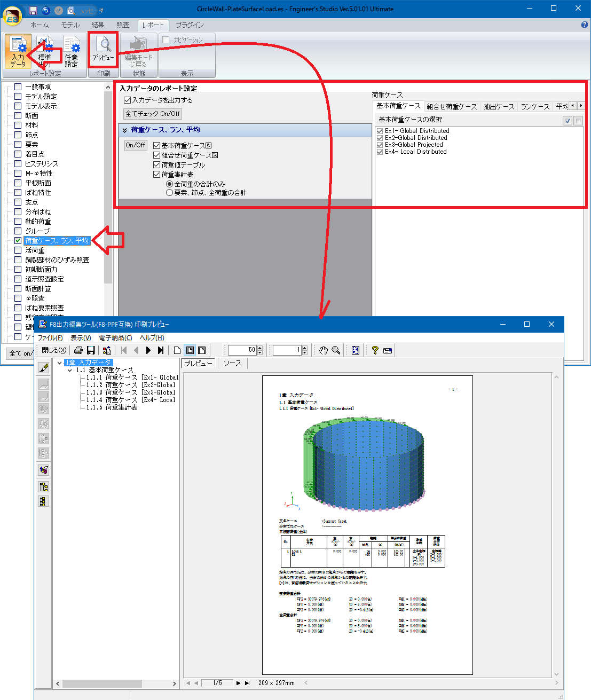Toggle 基本荷重ケース図 checkbox
The height and width of the screenshot is (700, 591).
(x=157, y=145)
